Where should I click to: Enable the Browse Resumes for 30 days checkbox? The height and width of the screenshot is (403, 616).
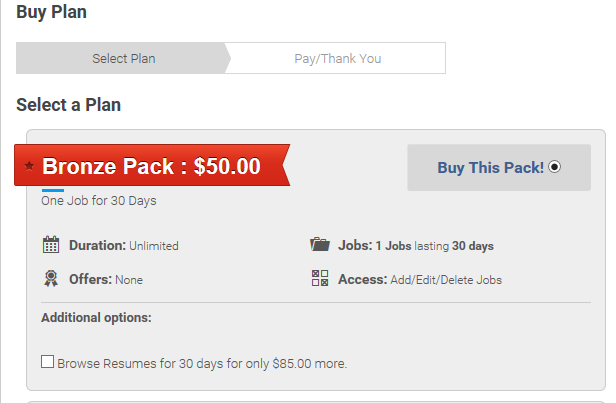click(x=48, y=361)
